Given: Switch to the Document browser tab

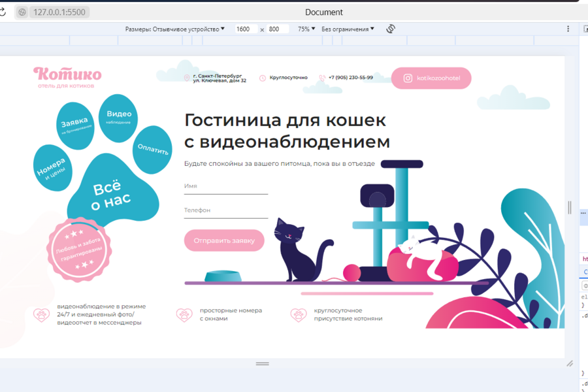Looking at the screenshot, I should point(323,12).
